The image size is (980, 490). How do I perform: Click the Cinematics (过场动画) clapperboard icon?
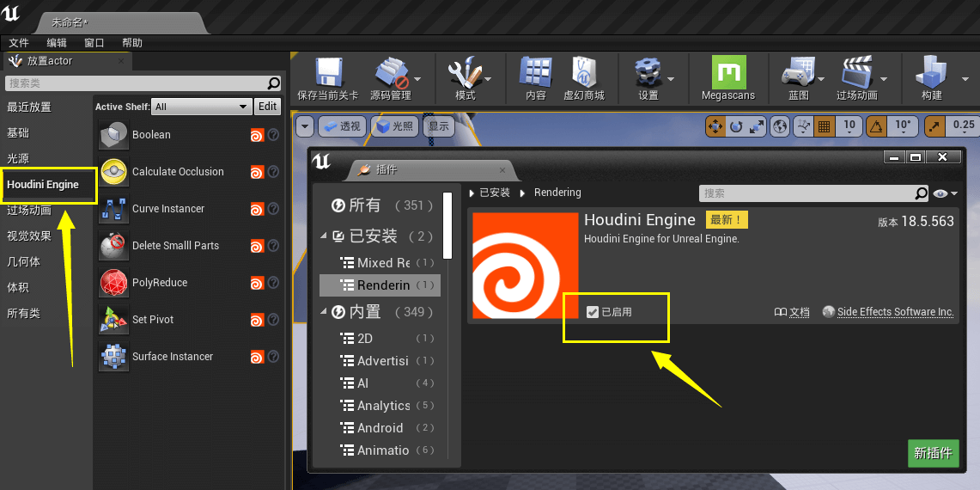pyautogui.click(x=857, y=72)
